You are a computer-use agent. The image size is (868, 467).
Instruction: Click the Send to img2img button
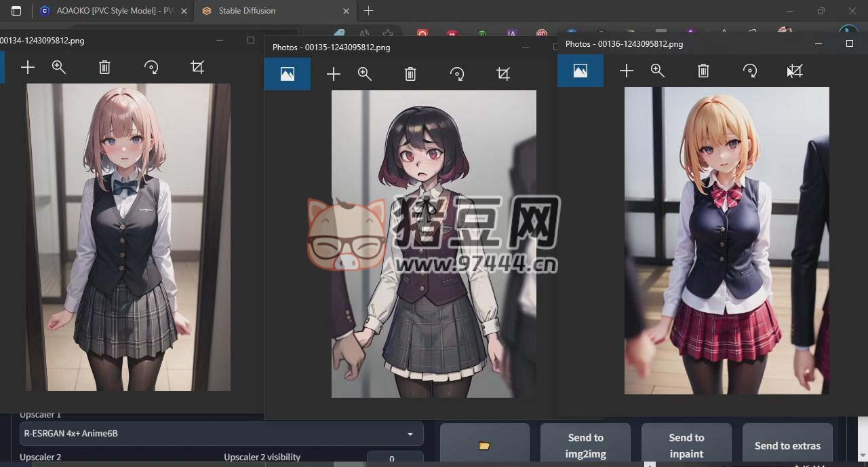585,445
